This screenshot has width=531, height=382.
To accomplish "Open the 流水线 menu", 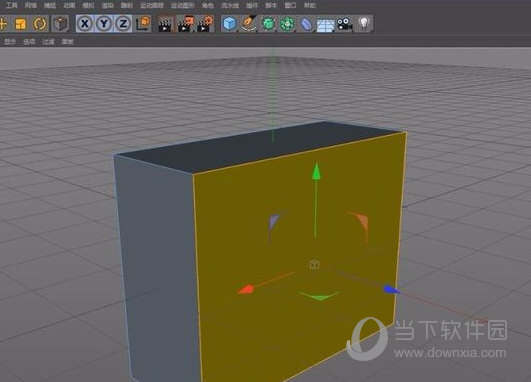I will [x=230, y=5].
